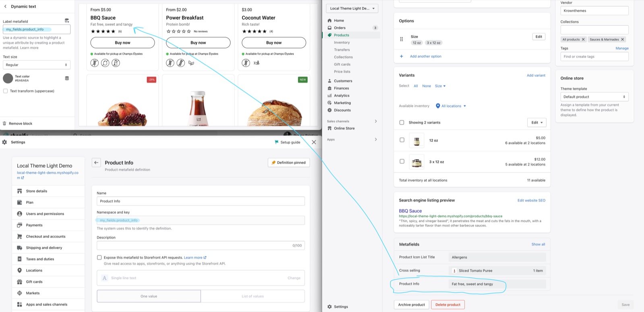Viewport: 644px width, 312px height.
Task: Open the All locations inventory dropdown
Action: pos(451,106)
